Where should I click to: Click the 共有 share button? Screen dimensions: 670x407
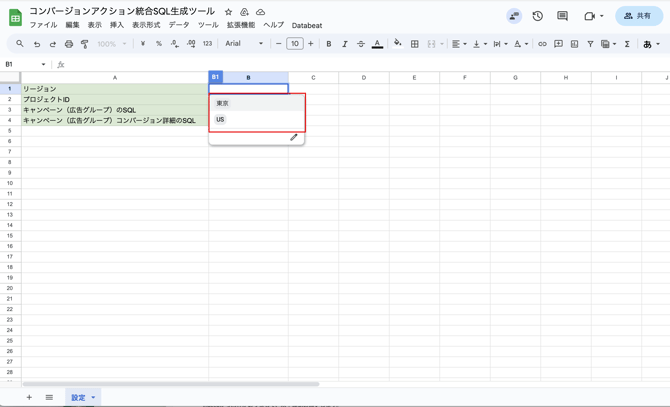point(639,16)
